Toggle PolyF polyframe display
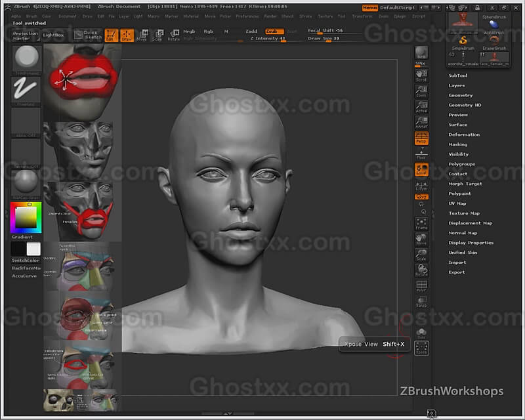Viewport: 525px width, 420px height. coord(421,285)
